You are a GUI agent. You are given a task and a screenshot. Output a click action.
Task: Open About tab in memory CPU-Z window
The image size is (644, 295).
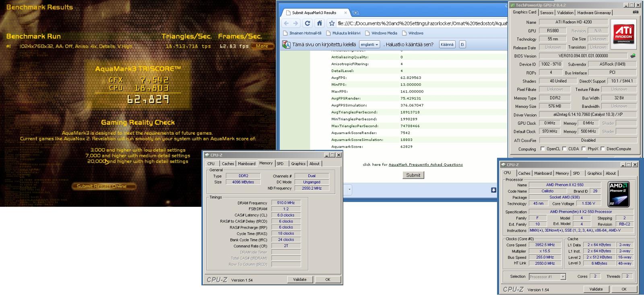314,163
